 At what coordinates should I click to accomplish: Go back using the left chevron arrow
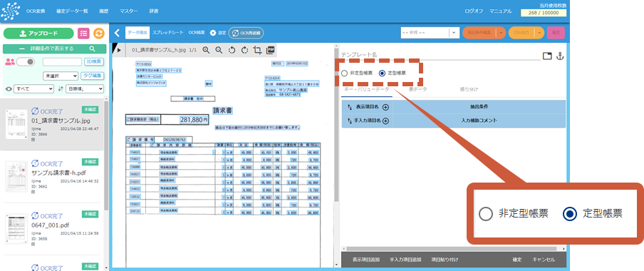[117, 33]
